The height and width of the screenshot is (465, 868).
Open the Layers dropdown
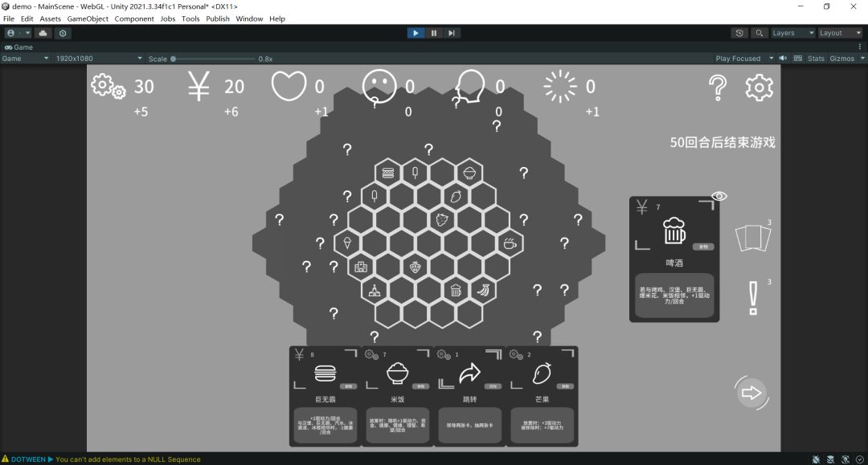pos(792,33)
